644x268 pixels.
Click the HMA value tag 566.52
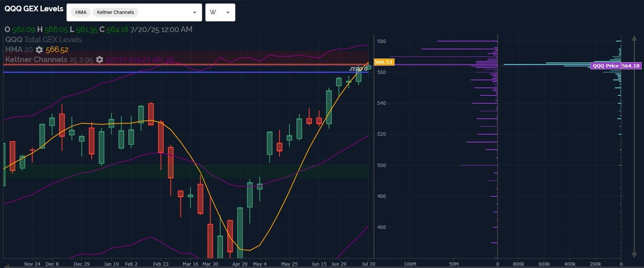(384, 62)
